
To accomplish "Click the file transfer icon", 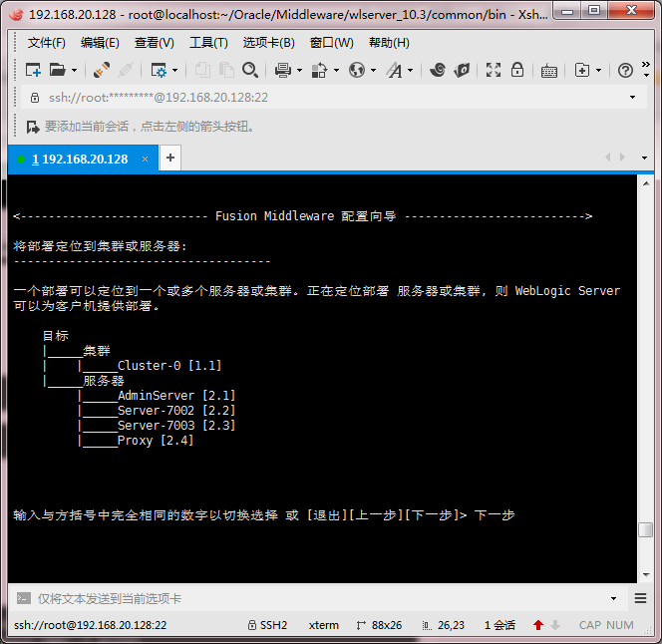I will (x=319, y=70).
